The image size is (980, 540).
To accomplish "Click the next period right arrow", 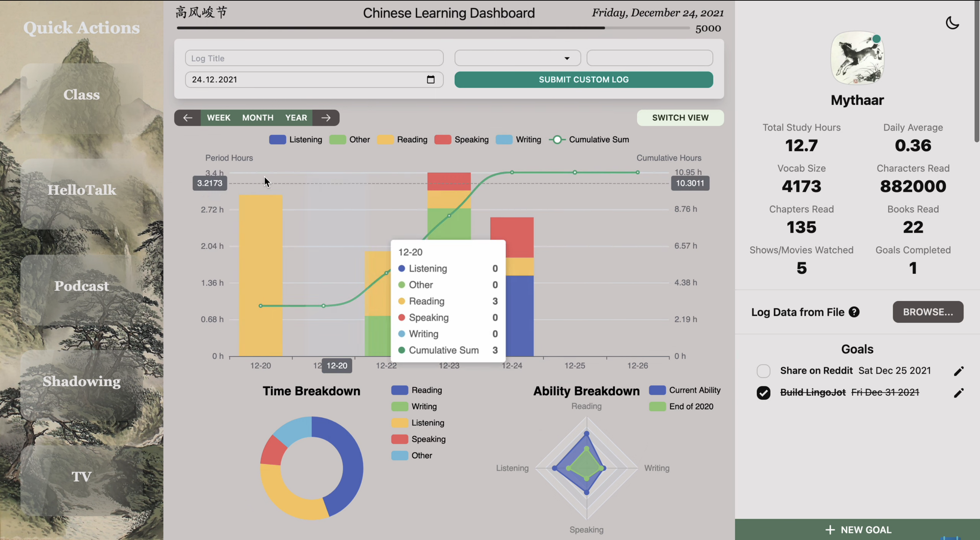I will pyautogui.click(x=326, y=117).
